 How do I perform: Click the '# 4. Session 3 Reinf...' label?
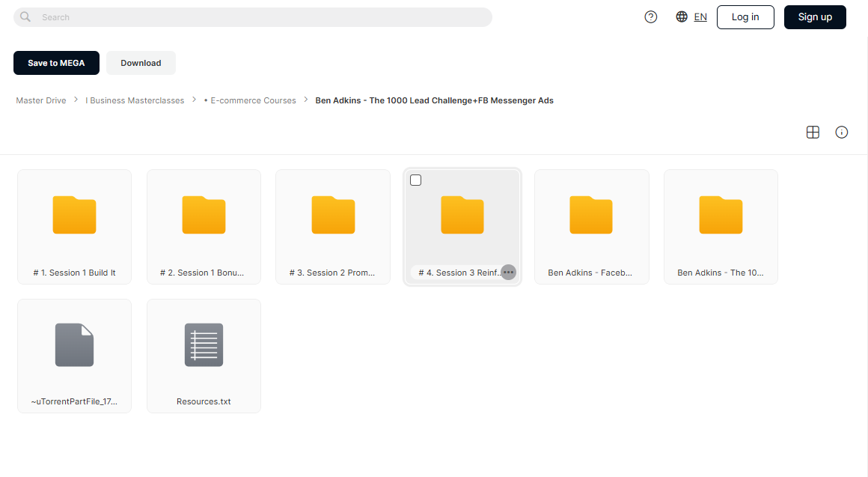pos(459,273)
